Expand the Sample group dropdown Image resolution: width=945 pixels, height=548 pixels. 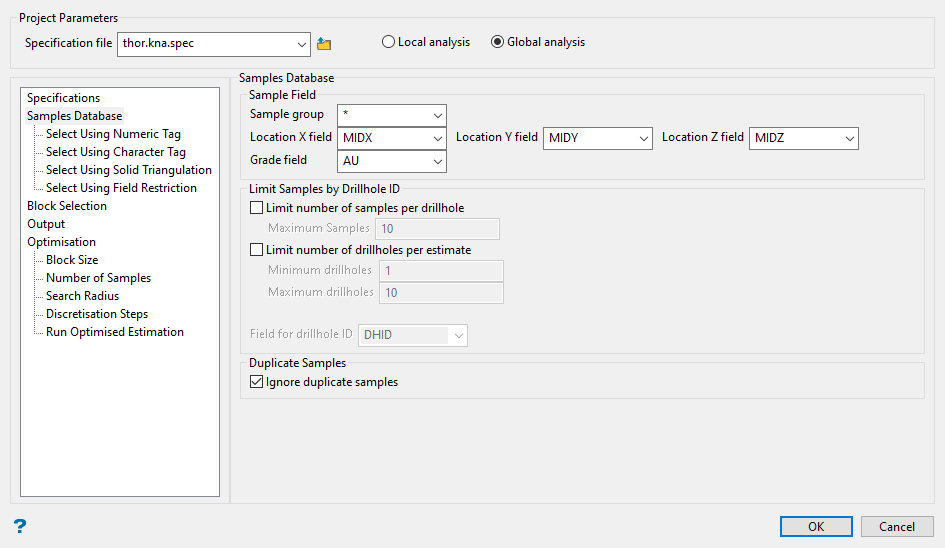(x=437, y=115)
